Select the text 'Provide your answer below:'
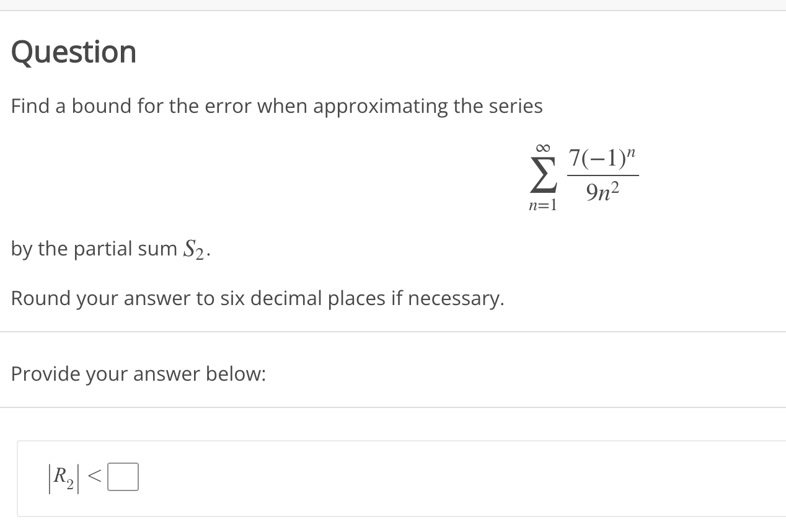The image size is (786, 532). 138,374
